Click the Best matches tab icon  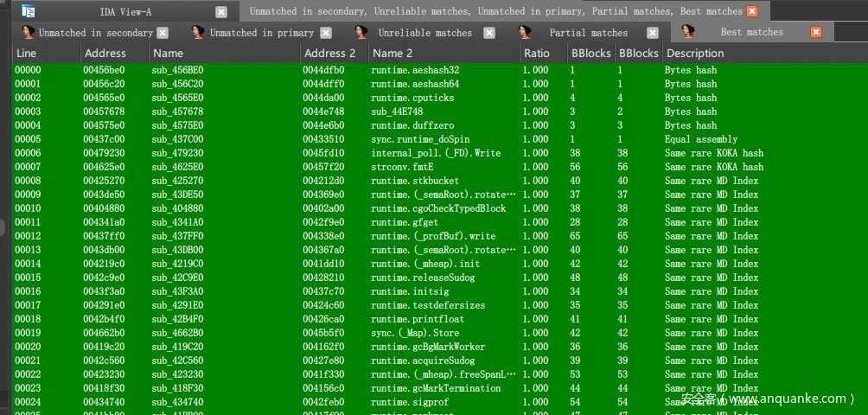click(x=689, y=32)
